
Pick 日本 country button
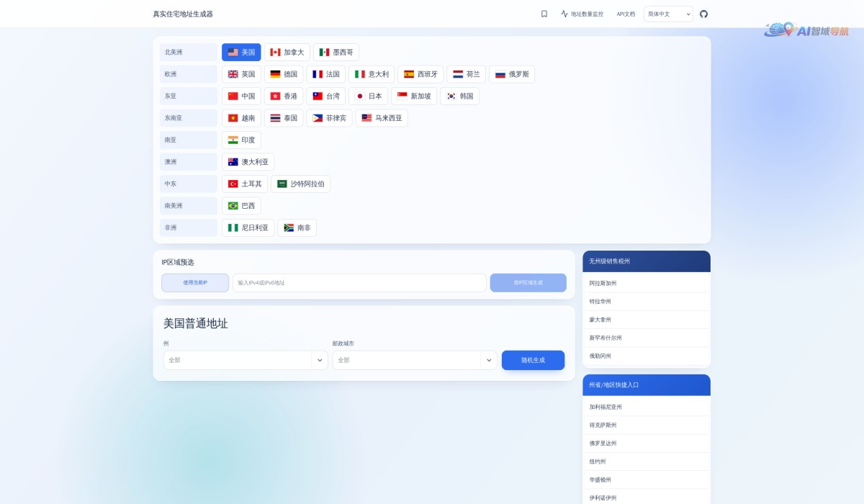pos(369,96)
